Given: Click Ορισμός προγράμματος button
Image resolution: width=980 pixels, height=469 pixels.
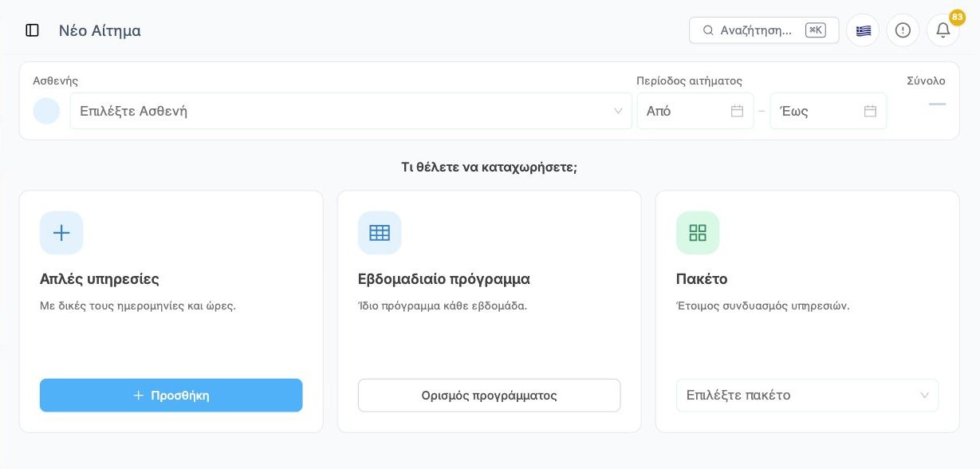Looking at the screenshot, I should click(489, 396).
